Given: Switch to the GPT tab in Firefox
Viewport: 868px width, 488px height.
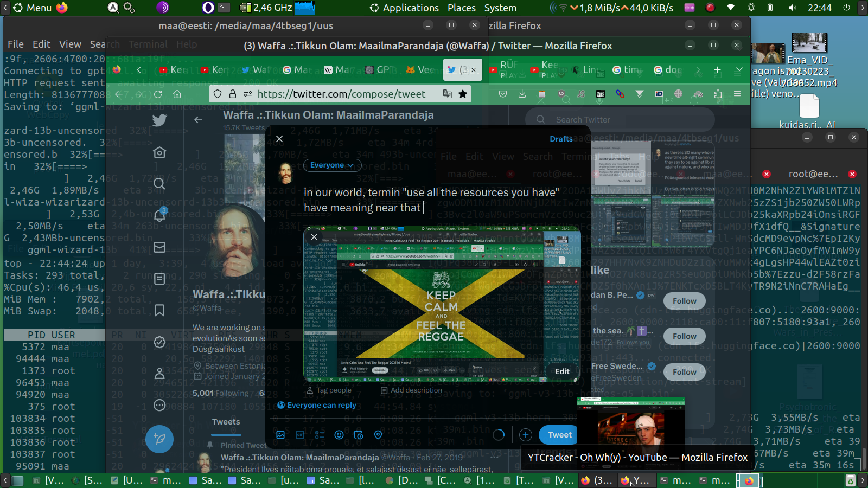Looking at the screenshot, I should coord(379,70).
